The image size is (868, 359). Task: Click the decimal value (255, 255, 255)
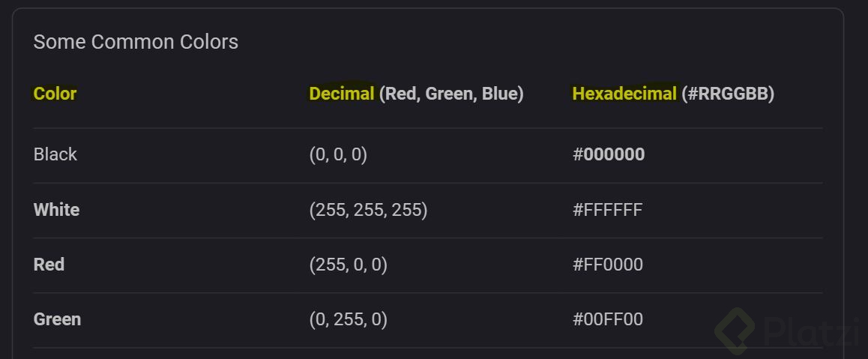[368, 210]
